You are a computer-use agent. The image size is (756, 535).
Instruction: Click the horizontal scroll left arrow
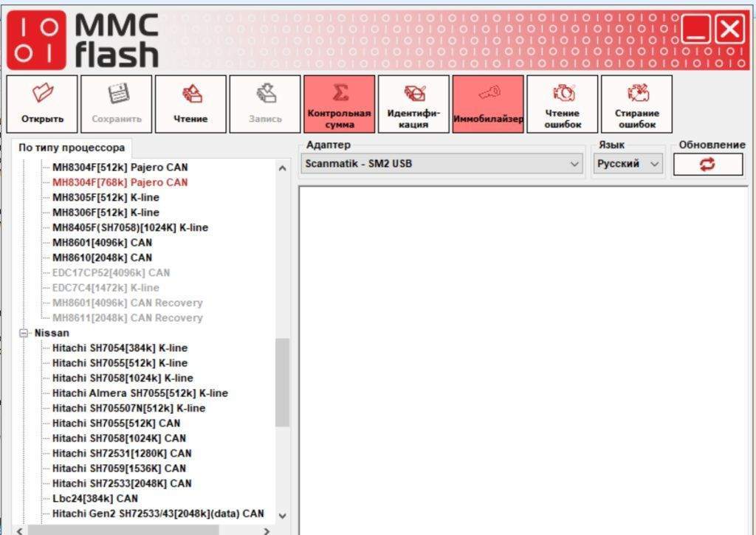click(x=19, y=531)
